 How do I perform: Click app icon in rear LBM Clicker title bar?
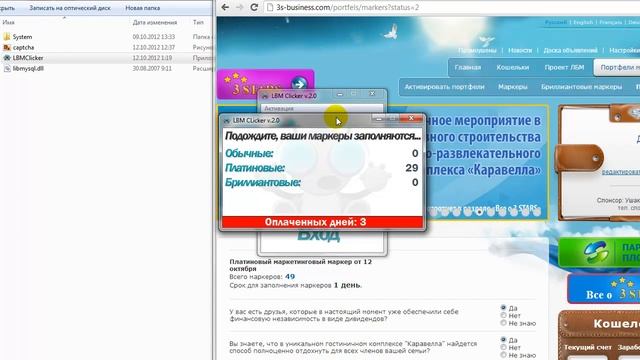point(265,96)
